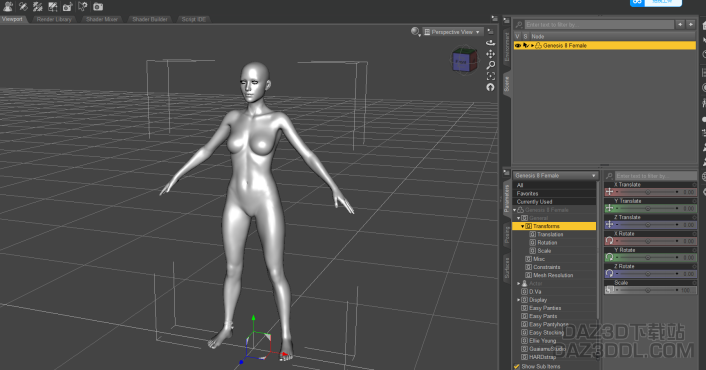Click the cursor-with-question-mark help tool
The image size is (706, 370).
click(x=83, y=6)
